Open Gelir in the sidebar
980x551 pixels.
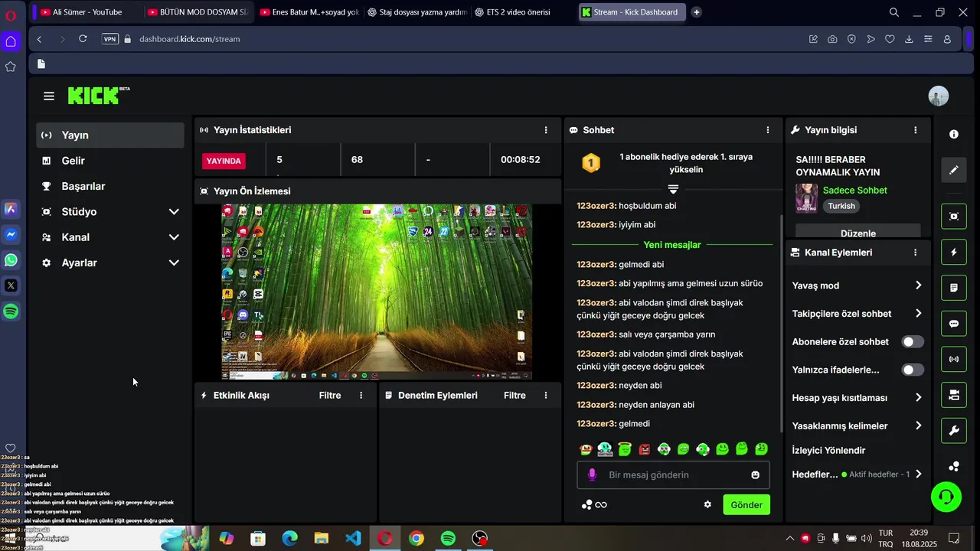pyautogui.click(x=110, y=161)
